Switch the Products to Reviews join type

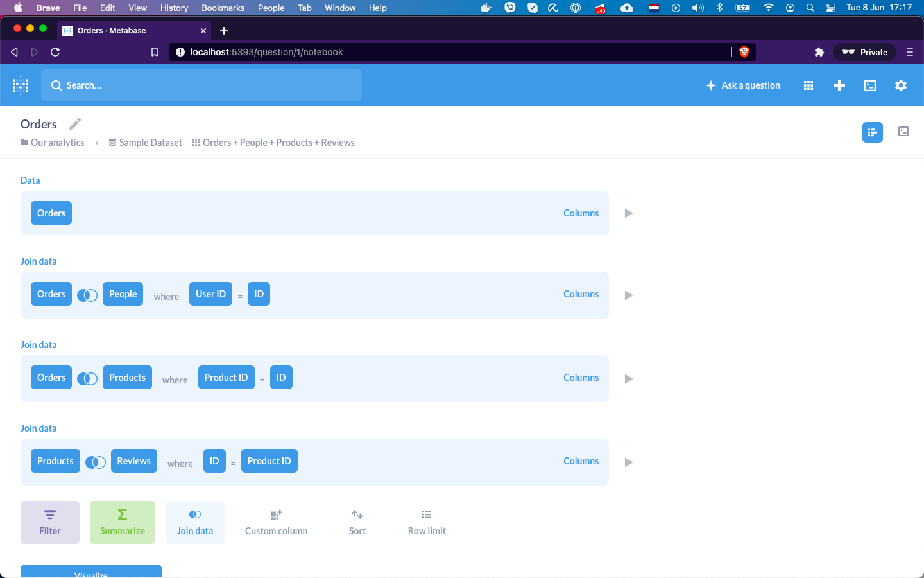[96, 460]
